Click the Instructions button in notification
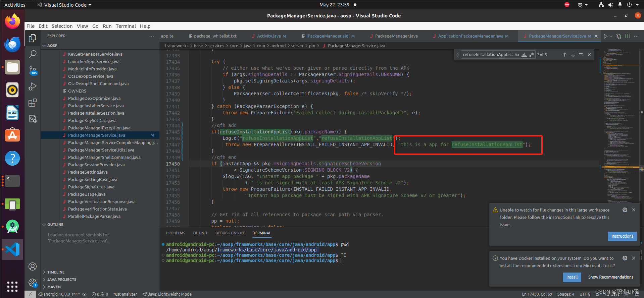Image resolution: width=644 pixels, height=298 pixels. [x=622, y=236]
